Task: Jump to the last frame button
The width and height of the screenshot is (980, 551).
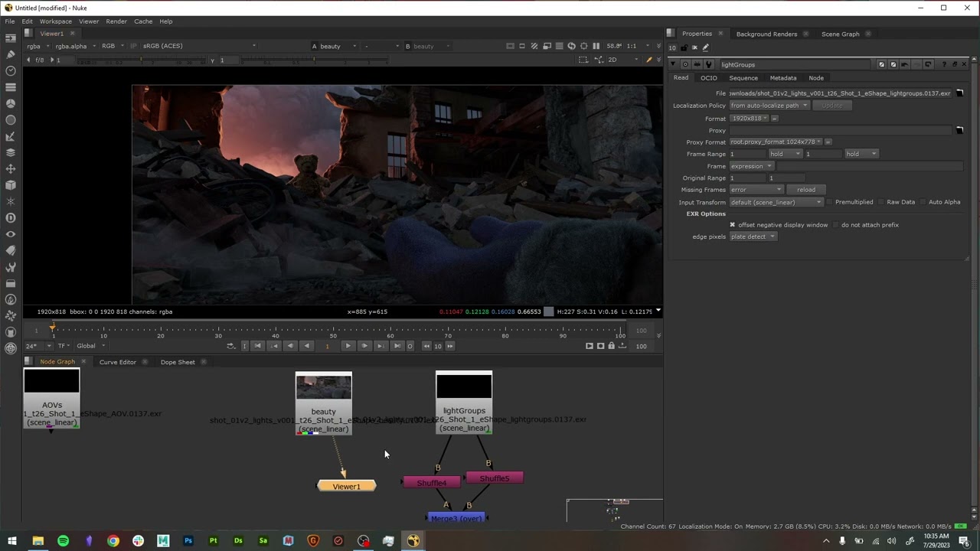Action: 397,346
